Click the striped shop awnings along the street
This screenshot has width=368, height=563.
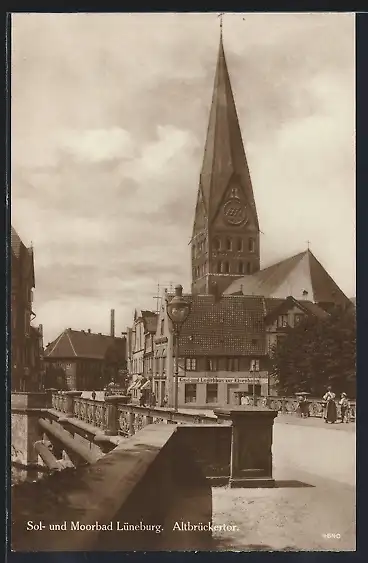click(x=139, y=385)
